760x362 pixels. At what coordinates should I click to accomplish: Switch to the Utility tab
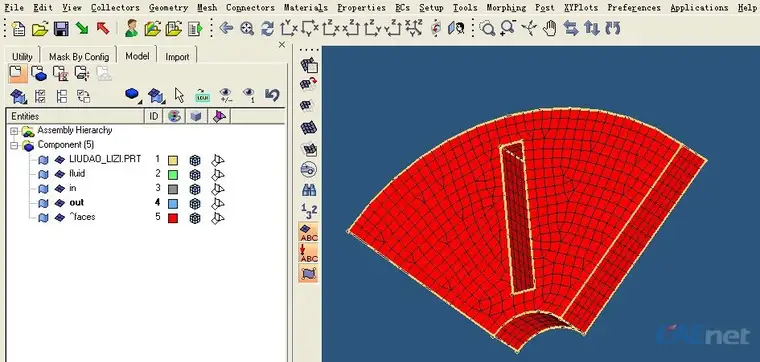coord(22,57)
